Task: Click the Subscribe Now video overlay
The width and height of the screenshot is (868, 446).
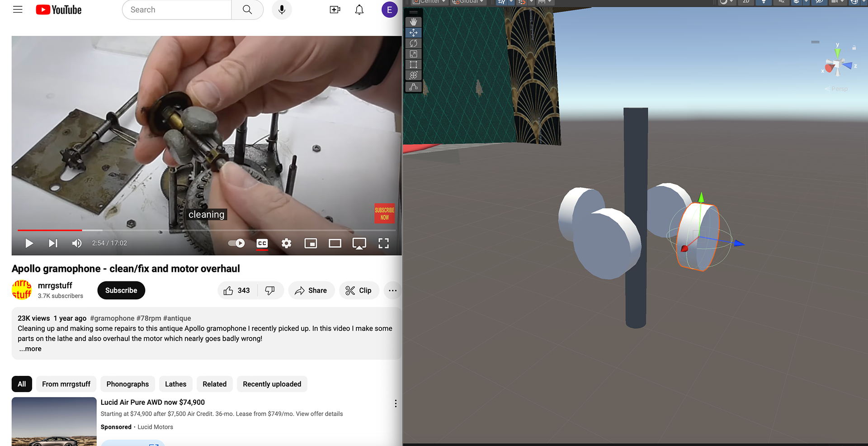Action: (x=385, y=214)
